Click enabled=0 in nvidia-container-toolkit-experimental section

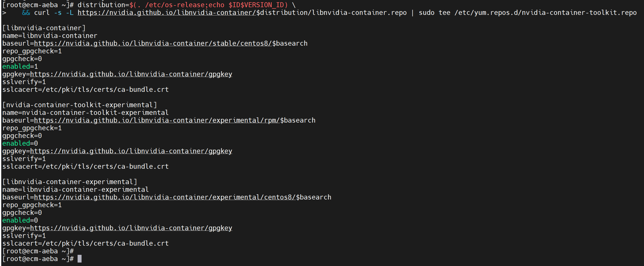[x=20, y=143]
